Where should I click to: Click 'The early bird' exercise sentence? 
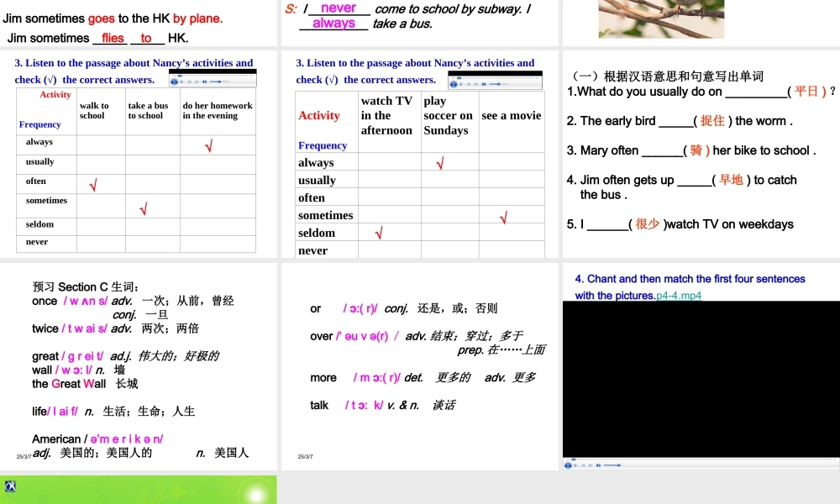680,121
